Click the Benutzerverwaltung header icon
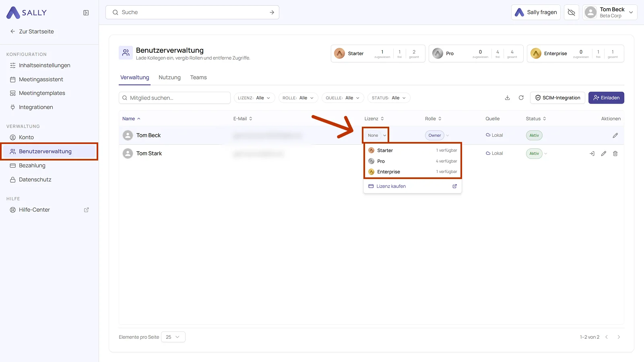The height and width of the screenshot is (362, 644). coord(126,53)
